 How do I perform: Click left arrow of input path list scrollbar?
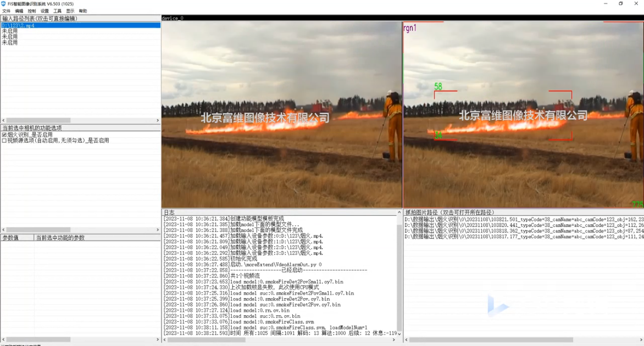click(3, 120)
